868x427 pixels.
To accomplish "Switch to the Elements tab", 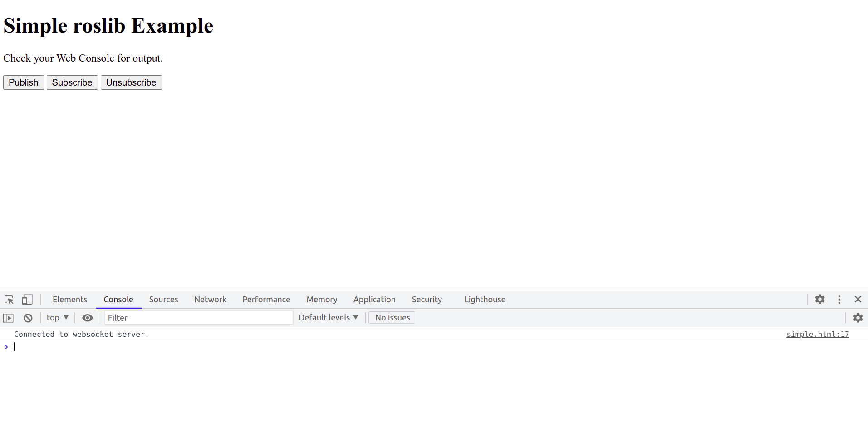I will tap(69, 299).
